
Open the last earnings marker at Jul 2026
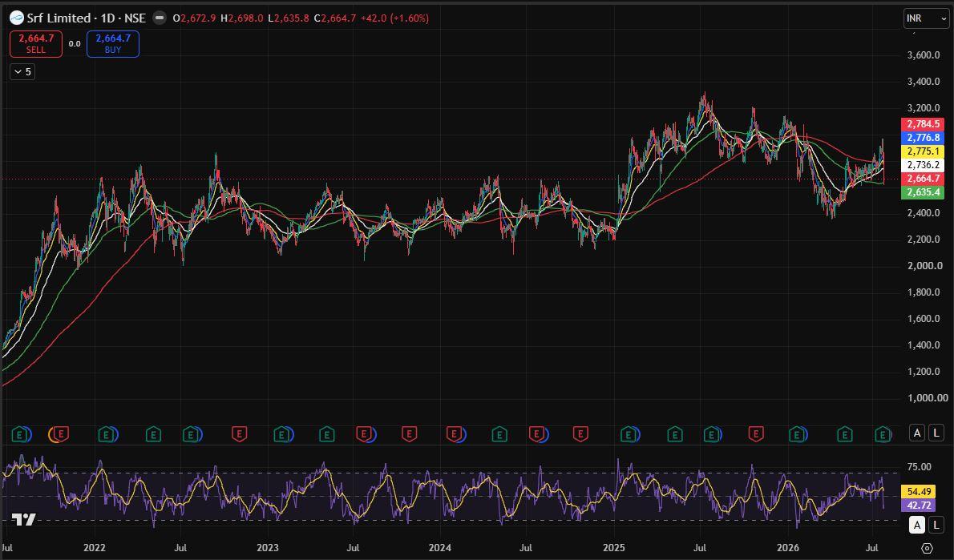pos(883,434)
